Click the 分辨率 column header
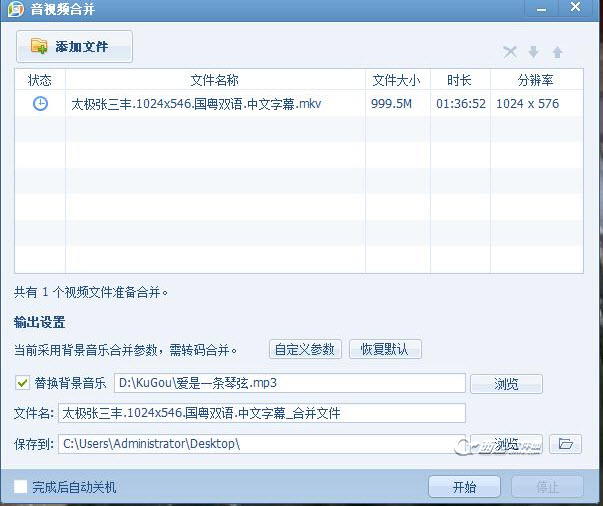Image resolution: width=603 pixels, height=506 pixels. tap(536, 80)
